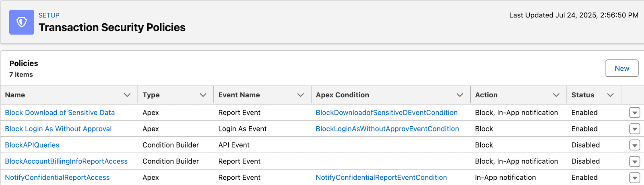Open NotifyConfidentialReportEventCondition Apex link

(x=381, y=177)
